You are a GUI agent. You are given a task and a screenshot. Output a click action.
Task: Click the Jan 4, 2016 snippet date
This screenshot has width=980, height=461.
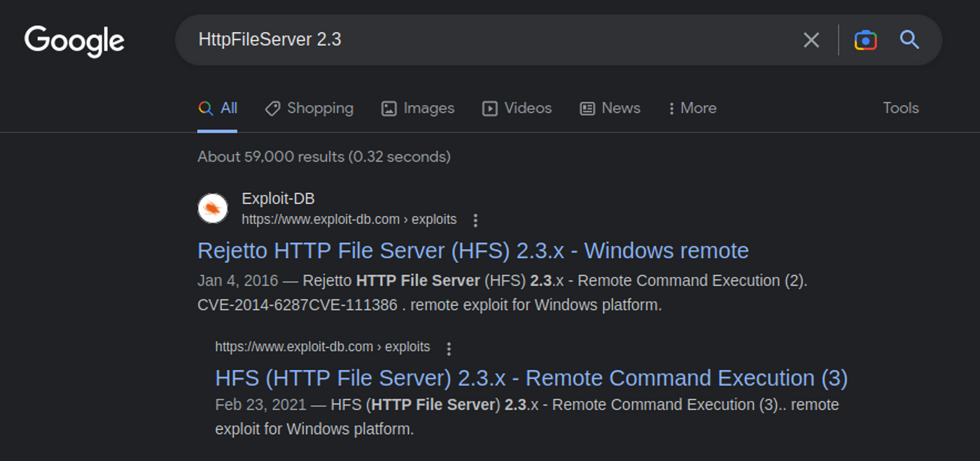pos(238,281)
